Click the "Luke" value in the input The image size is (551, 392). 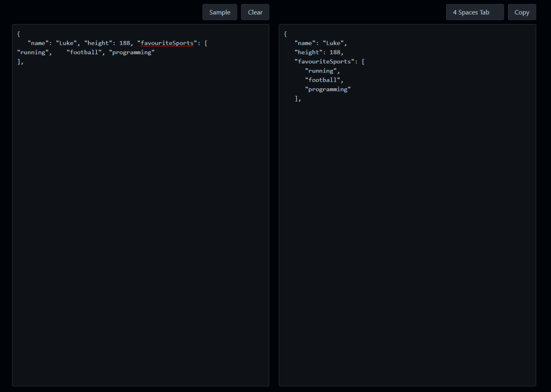click(x=66, y=43)
